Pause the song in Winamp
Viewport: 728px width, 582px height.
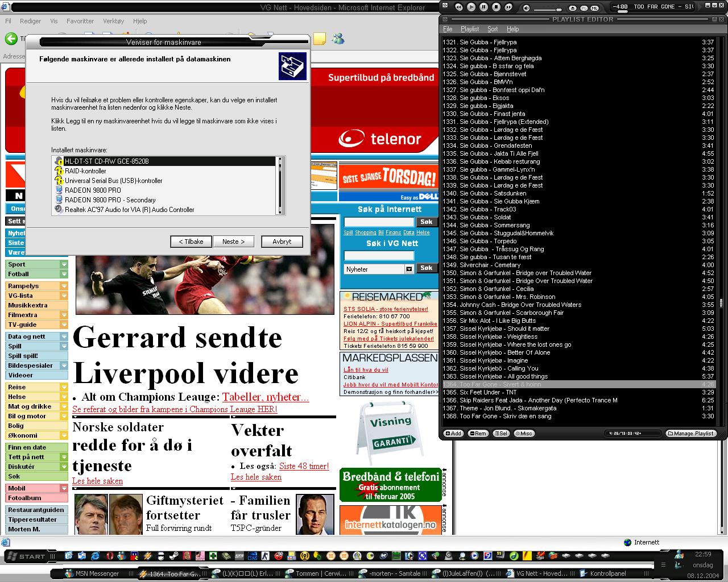coord(483,7)
